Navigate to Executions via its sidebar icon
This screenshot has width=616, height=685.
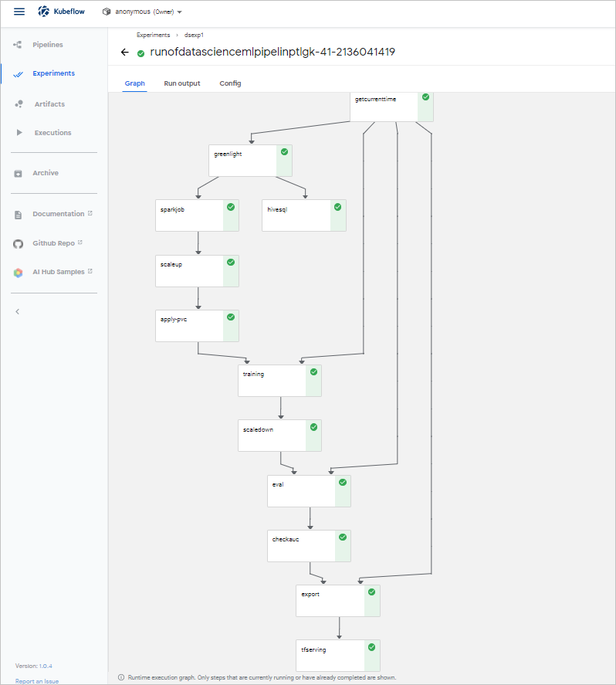click(x=19, y=132)
